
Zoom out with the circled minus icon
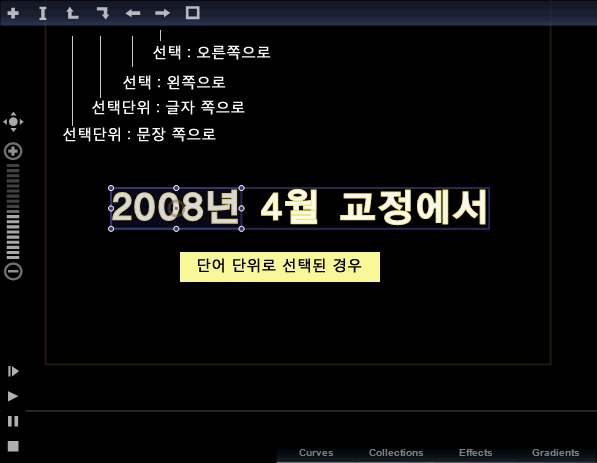13,271
